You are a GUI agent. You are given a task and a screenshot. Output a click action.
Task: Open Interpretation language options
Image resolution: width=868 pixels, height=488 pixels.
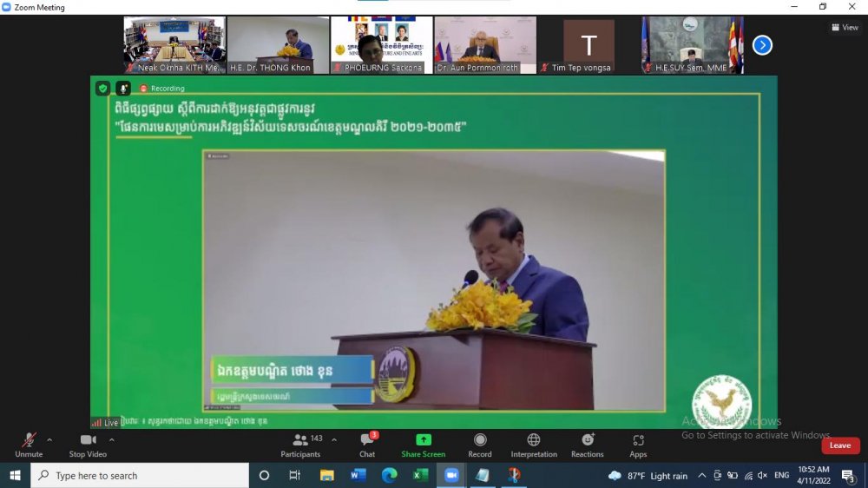(x=534, y=445)
